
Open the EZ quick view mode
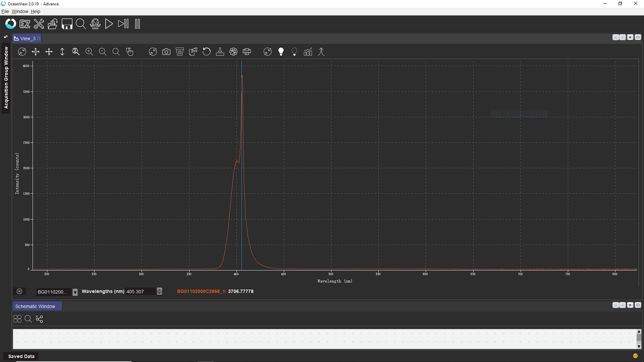coord(25,24)
